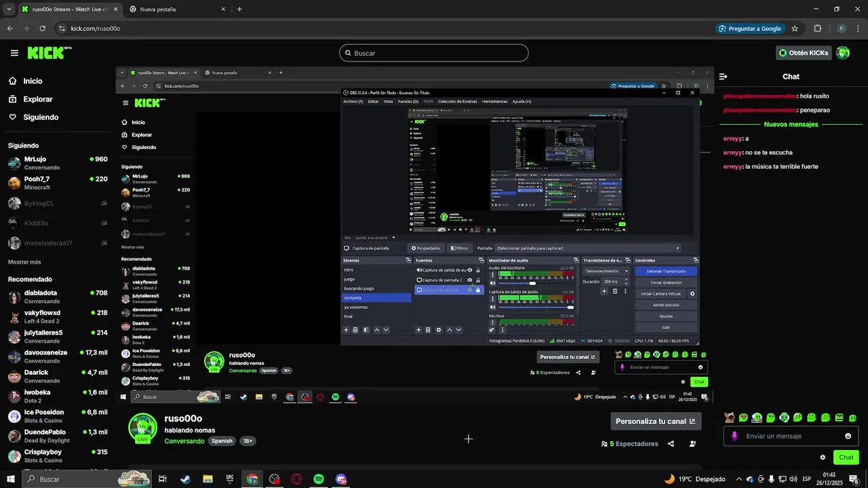Click the share icon beside 5 Espectadores
This screenshot has width=868, height=488.
[x=671, y=444]
